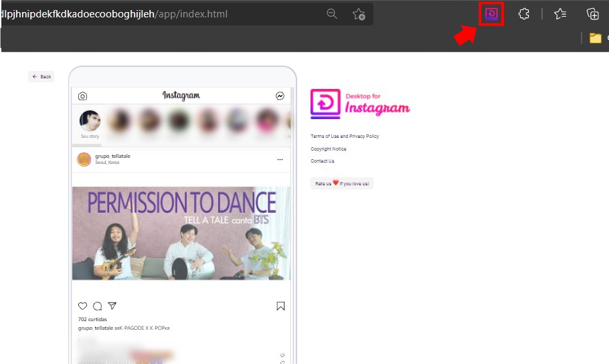The height and width of the screenshot is (364, 609).
Task: Open the yellow bookmarks folder
Action: point(595,38)
